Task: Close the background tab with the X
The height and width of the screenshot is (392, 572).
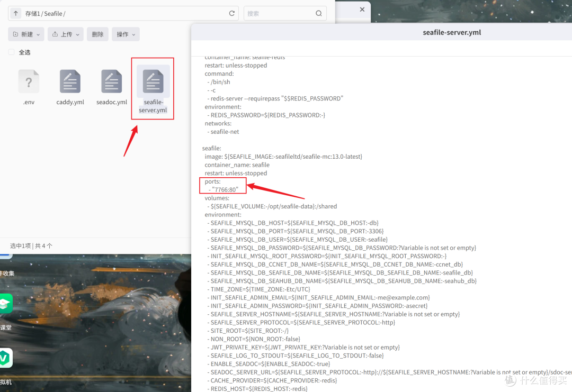Action: click(362, 10)
